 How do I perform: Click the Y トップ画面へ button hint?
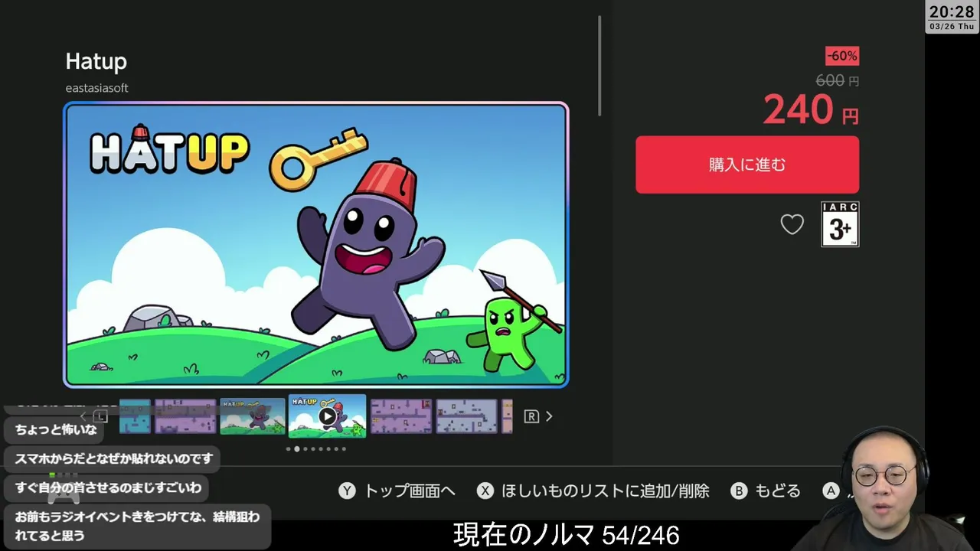click(397, 491)
